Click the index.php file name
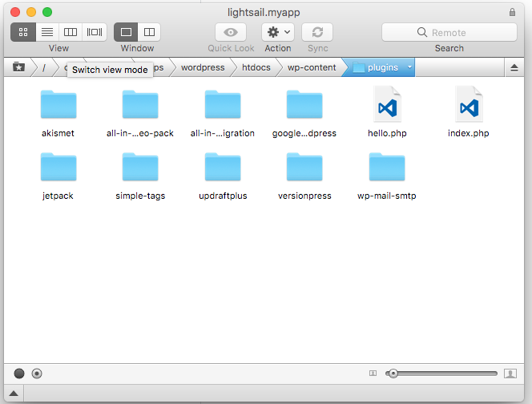Image resolution: width=532 pixels, height=404 pixels. pyautogui.click(x=469, y=133)
